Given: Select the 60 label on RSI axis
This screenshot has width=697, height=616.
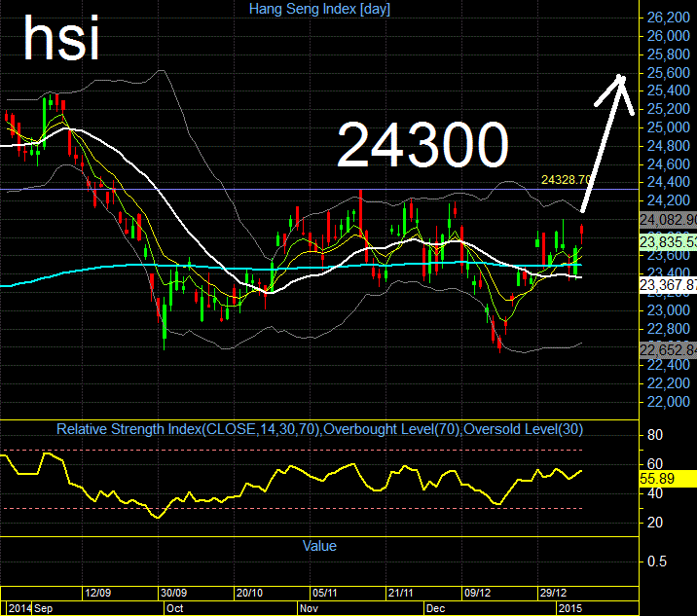Looking at the screenshot, I should point(655,464).
